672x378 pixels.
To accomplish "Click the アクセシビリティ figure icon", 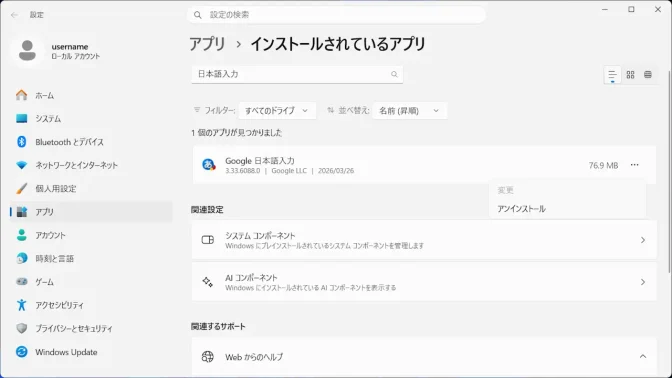I will (x=21, y=305).
